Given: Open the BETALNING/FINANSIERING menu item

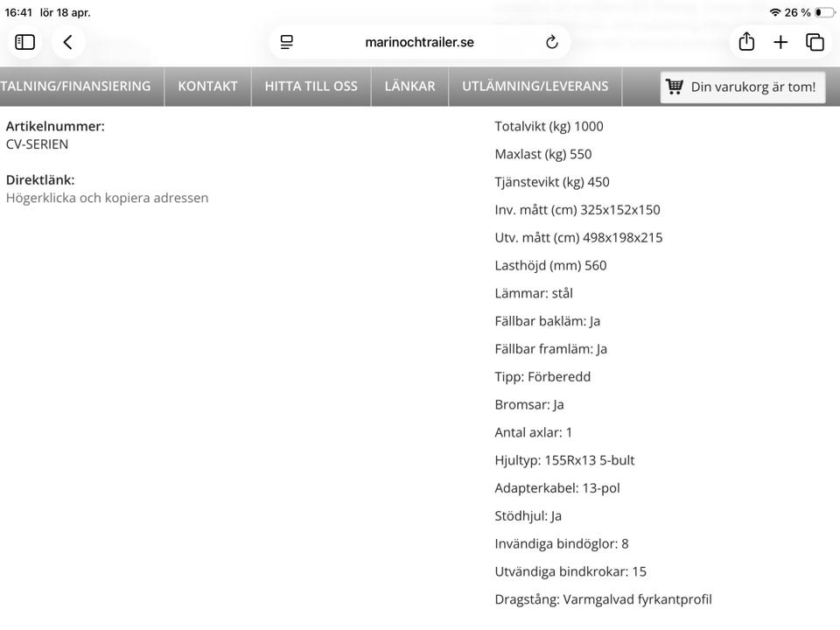Looking at the screenshot, I should pyautogui.click(x=75, y=87).
